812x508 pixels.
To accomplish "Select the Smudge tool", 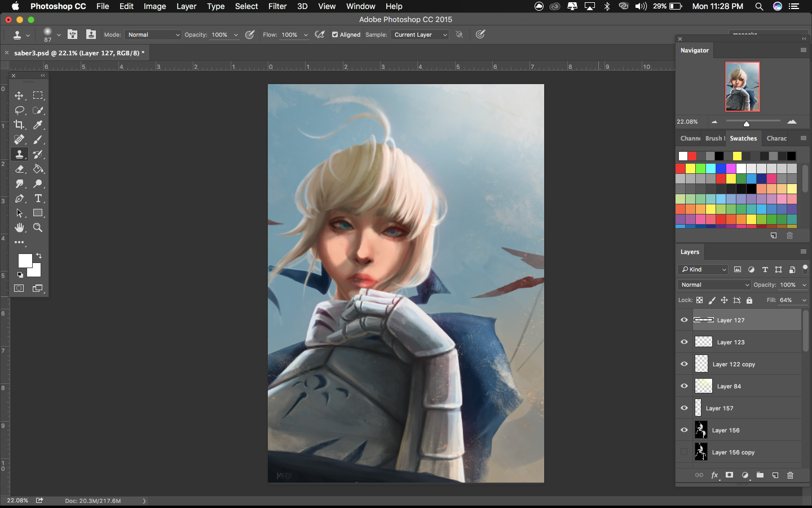I will pos(19,183).
